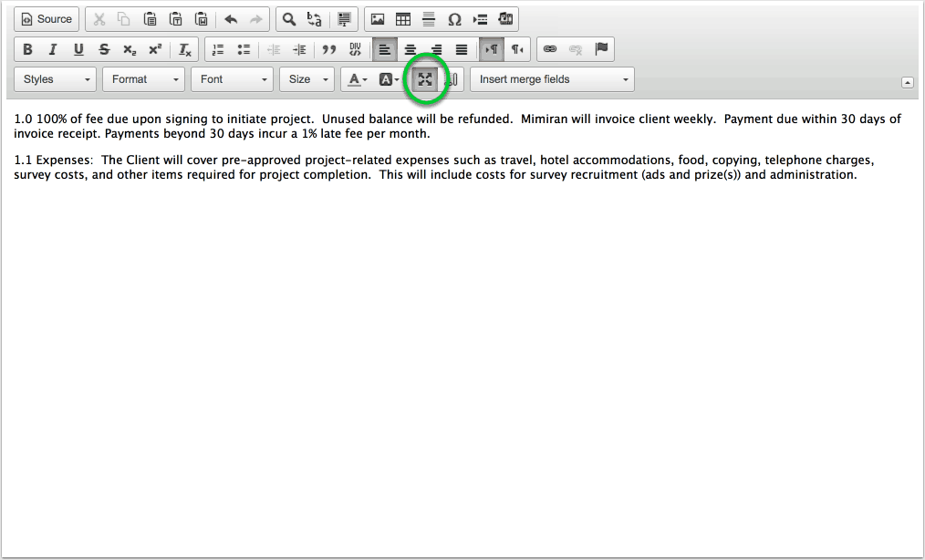Insert a hyperlink
This screenshot has width=925, height=560.
coord(550,49)
